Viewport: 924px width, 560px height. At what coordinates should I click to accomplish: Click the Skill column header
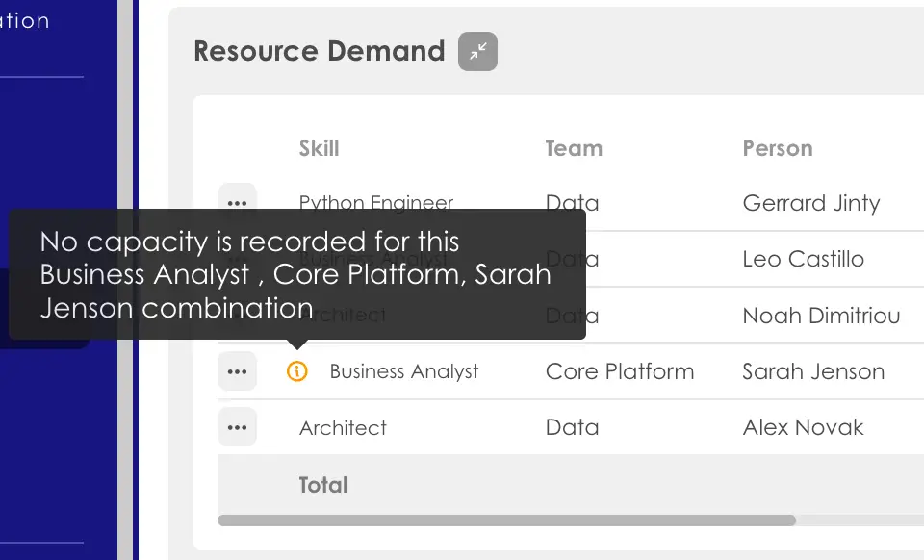point(319,148)
